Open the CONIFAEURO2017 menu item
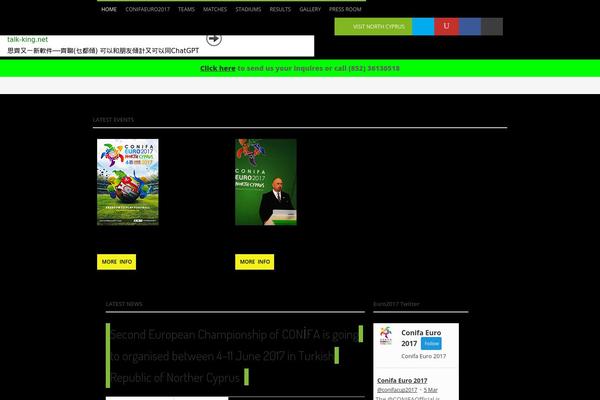Screen dimensions: 600x400 147,9
